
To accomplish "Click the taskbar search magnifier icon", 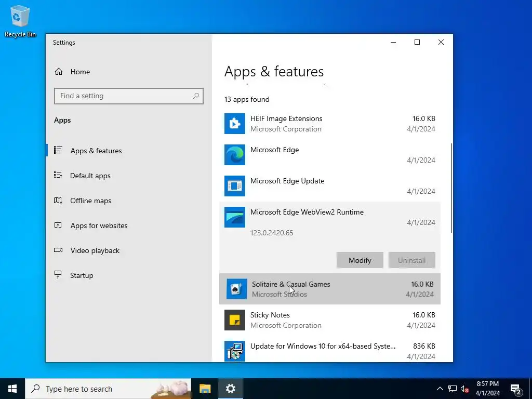I will click(x=35, y=389).
